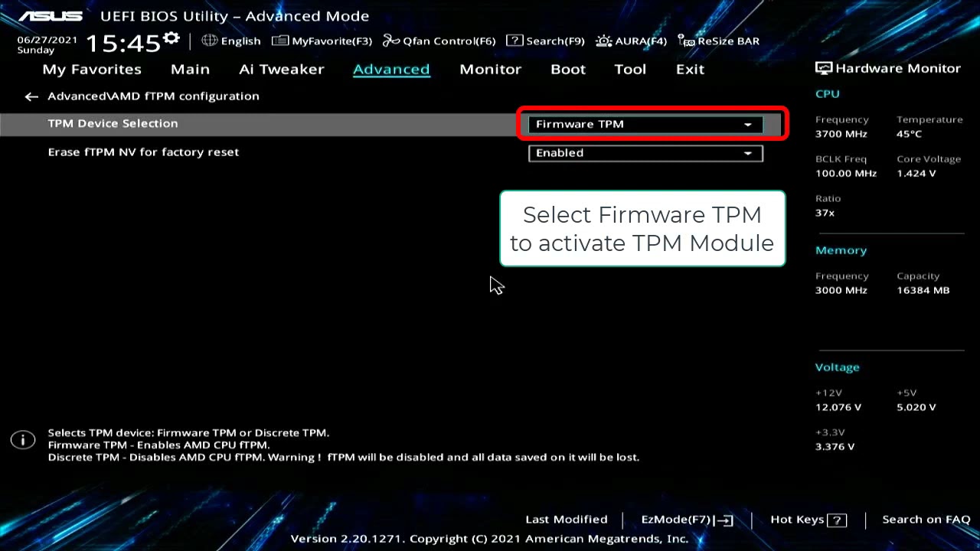Click the Ratio 37x value
980x551 pixels.
pos(825,213)
